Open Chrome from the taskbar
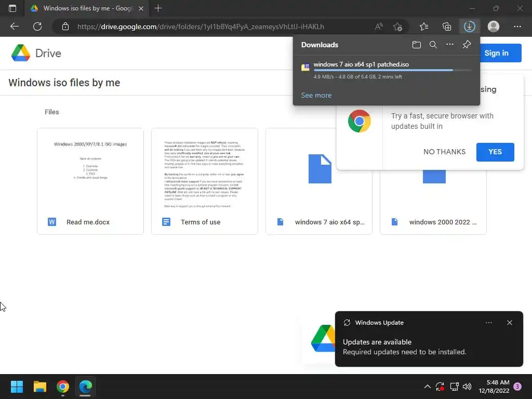 63,387
